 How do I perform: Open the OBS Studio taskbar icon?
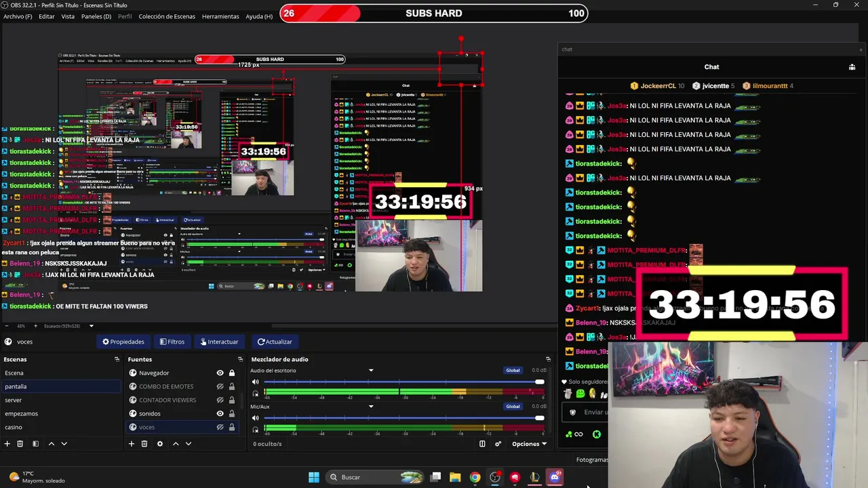pos(495,477)
